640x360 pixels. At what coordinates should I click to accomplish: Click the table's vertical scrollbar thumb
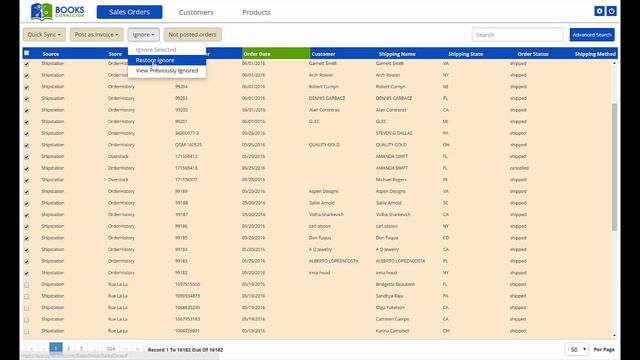click(614, 167)
